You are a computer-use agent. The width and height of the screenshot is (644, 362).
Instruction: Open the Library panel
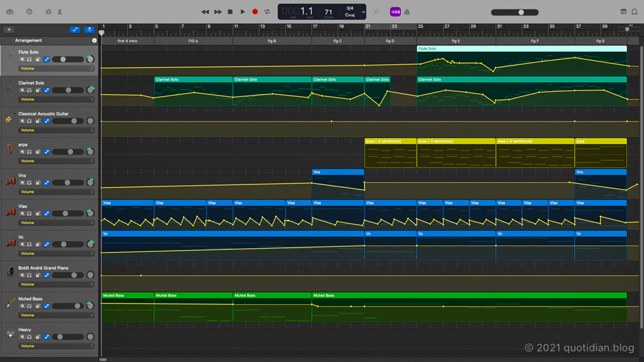[x=10, y=12]
